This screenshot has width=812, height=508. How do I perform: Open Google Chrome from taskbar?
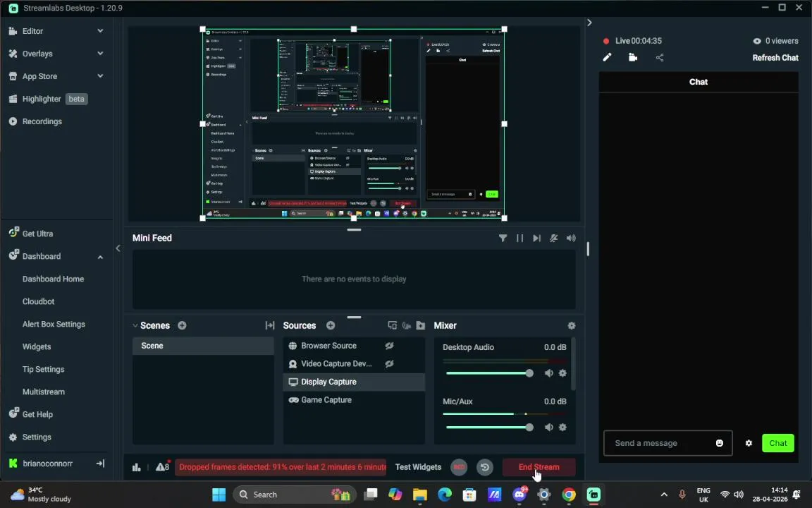[569, 495]
